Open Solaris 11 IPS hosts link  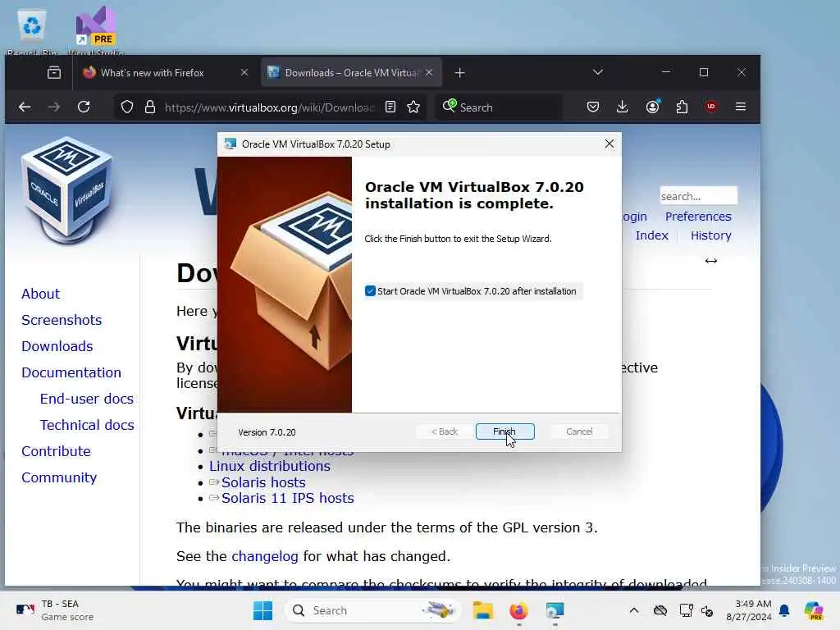288,498
